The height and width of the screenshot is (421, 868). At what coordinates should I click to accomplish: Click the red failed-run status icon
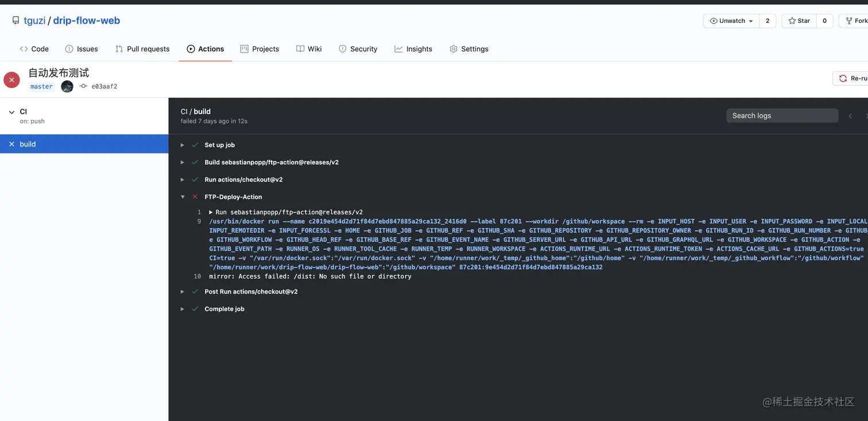click(x=11, y=80)
